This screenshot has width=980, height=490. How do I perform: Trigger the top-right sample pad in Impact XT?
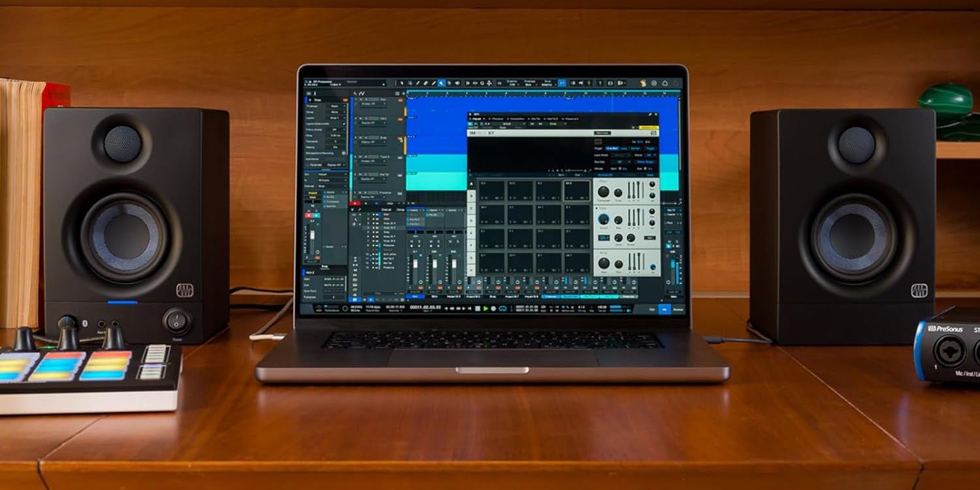click(577, 190)
